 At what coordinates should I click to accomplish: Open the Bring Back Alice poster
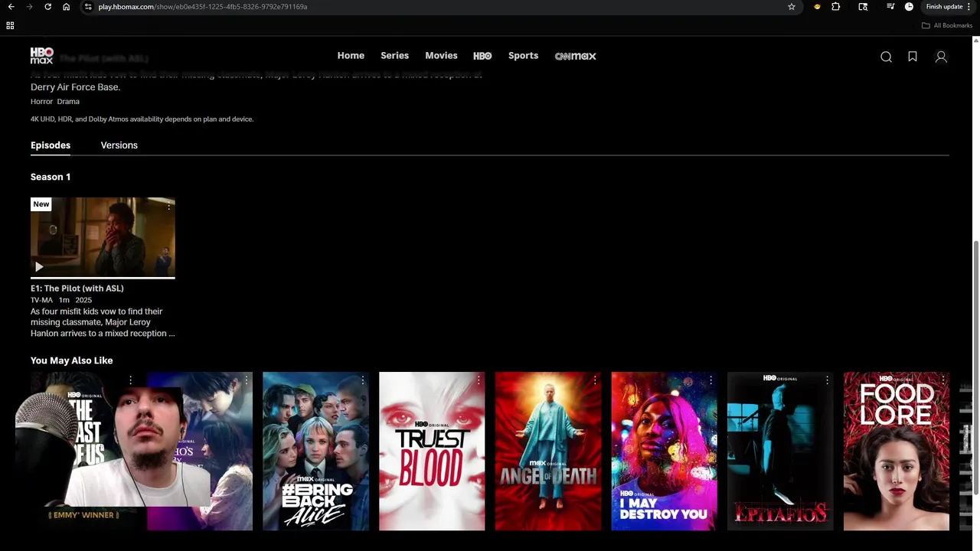315,452
